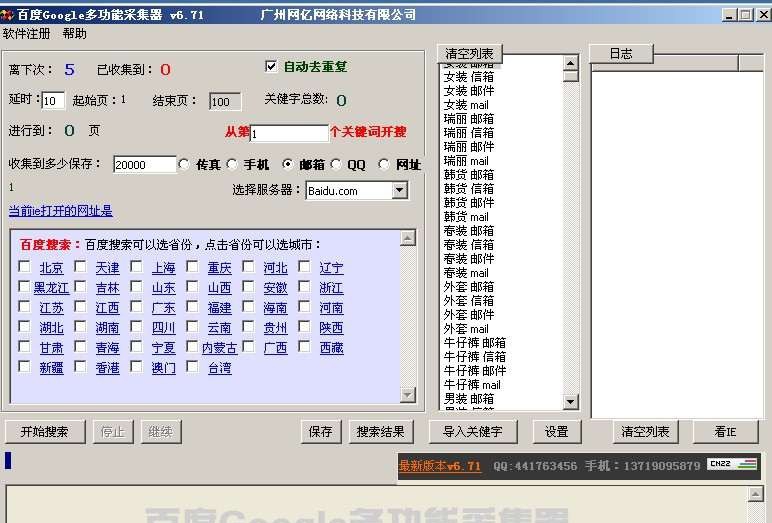Image resolution: width=772 pixels, height=523 pixels.
Task: Check the 黑龙江 checkbox
Action: [x=24, y=286]
